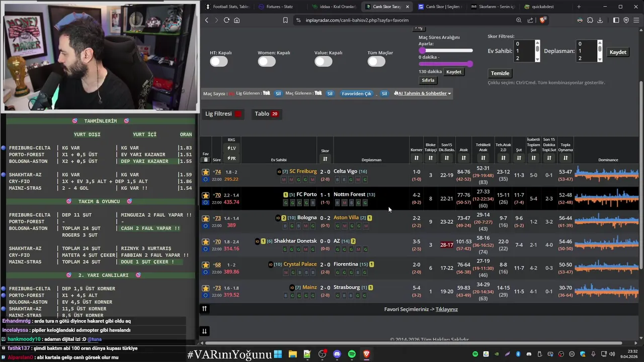The image size is (644, 362).
Task: Toggle the Women: Kapalı switch
Action: 267,61
